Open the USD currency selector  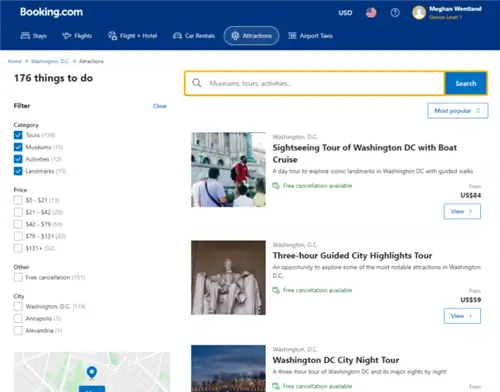[345, 13]
